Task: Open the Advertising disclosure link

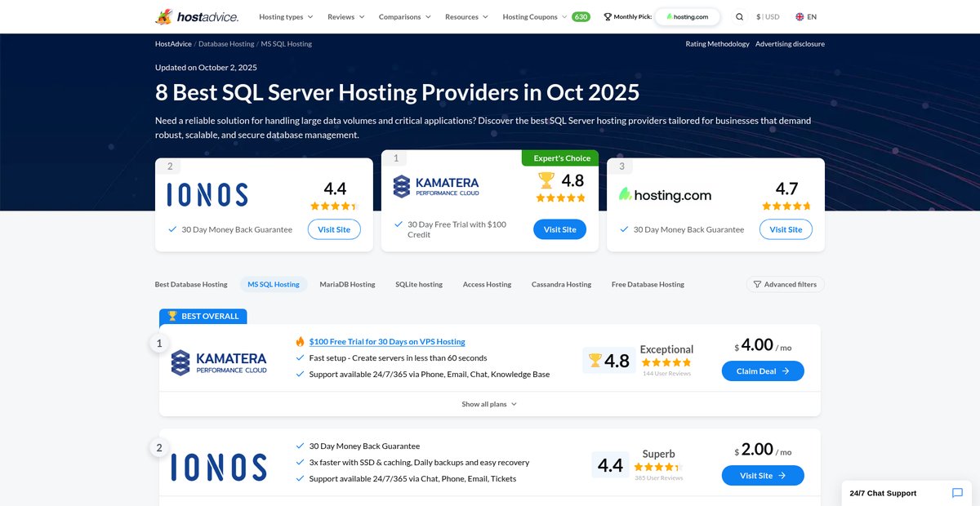Action: (790, 43)
